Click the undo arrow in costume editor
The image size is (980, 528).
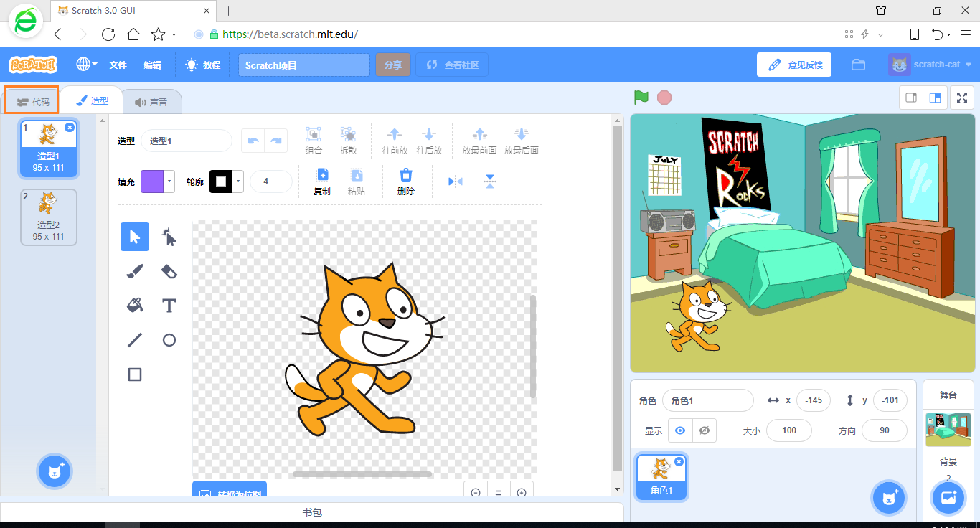point(253,141)
